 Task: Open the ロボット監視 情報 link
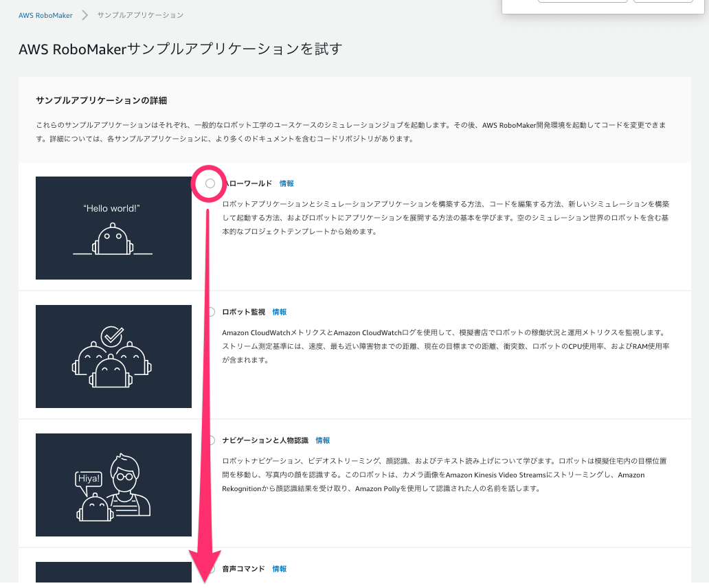pyautogui.click(x=279, y=312)
